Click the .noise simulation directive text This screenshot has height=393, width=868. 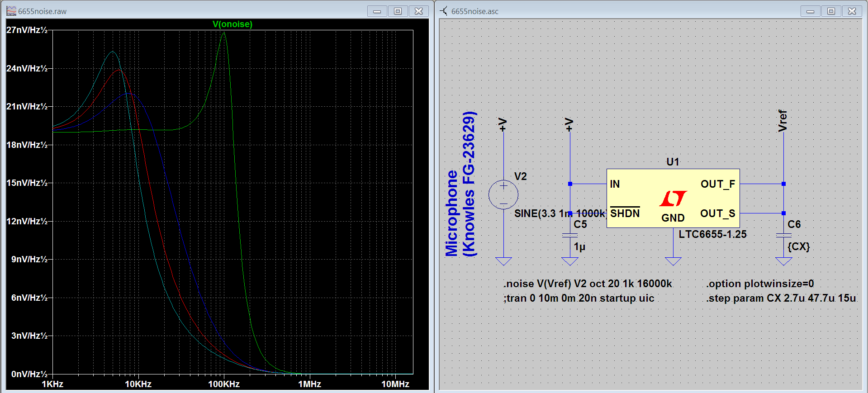(x=588, y=284)
